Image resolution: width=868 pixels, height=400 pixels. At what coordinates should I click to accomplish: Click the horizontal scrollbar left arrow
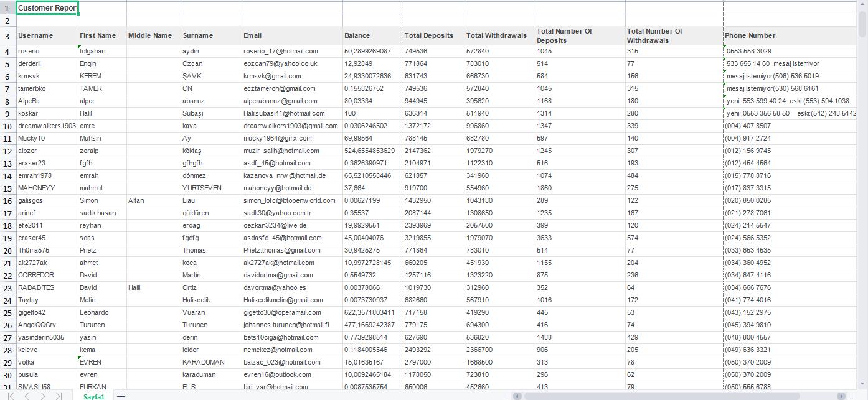tap(517, 396)
